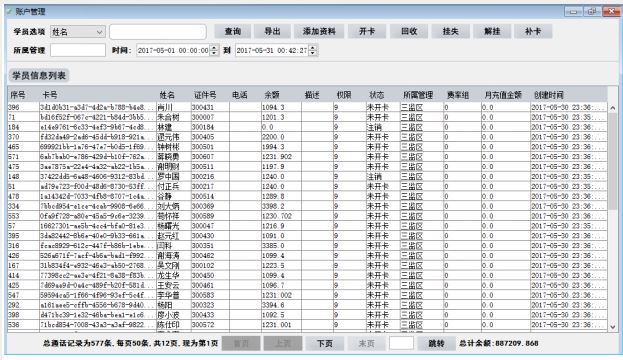This screenshot has height=360, width=623.
Task: Sort by the 序号 column header
Action: (18, 95)
